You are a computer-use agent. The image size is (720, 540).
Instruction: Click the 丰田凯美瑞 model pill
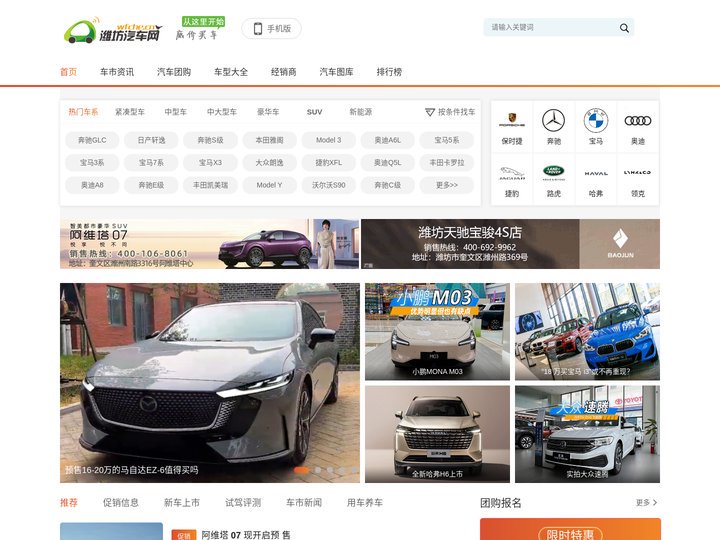pyautogui.click(x=210, y=185)
